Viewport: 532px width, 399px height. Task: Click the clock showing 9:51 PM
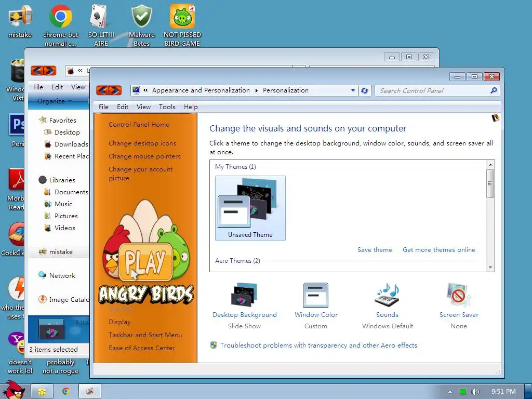click(x=503, y=392)
